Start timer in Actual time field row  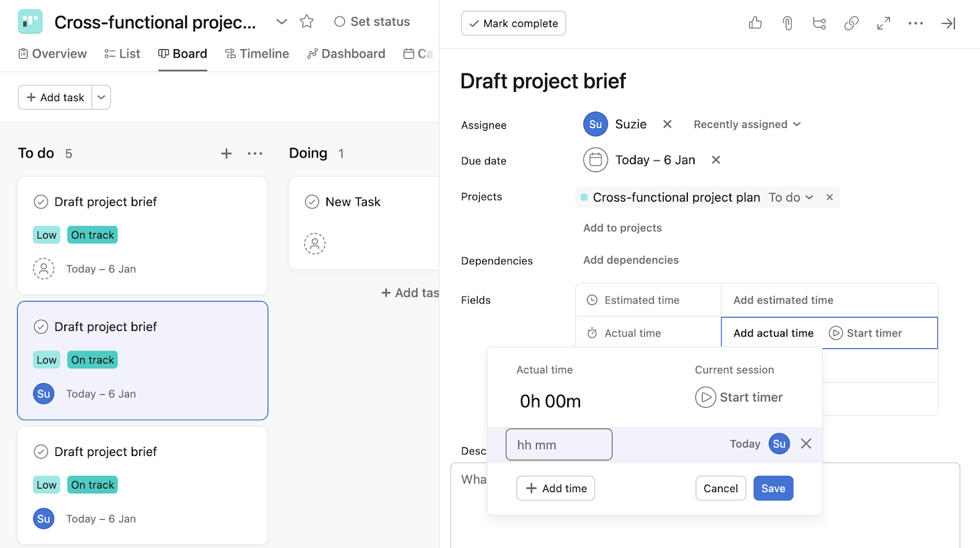coord(865,333)
